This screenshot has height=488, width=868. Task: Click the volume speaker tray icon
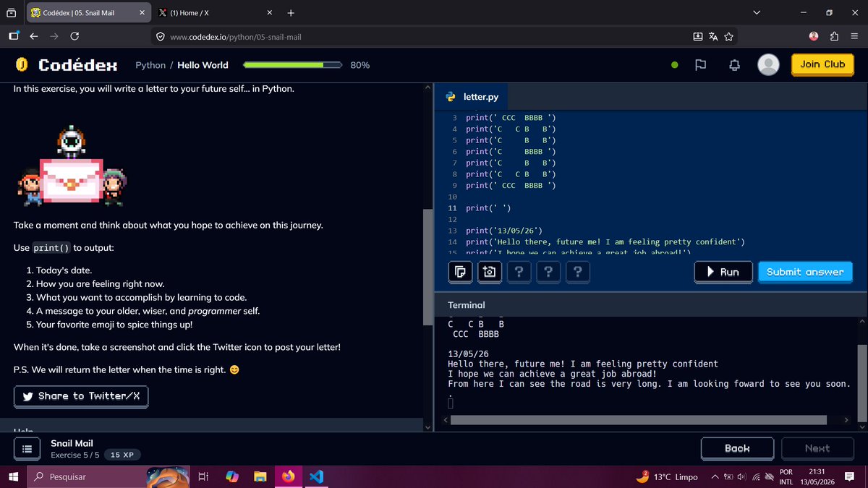tap(742, 477)
